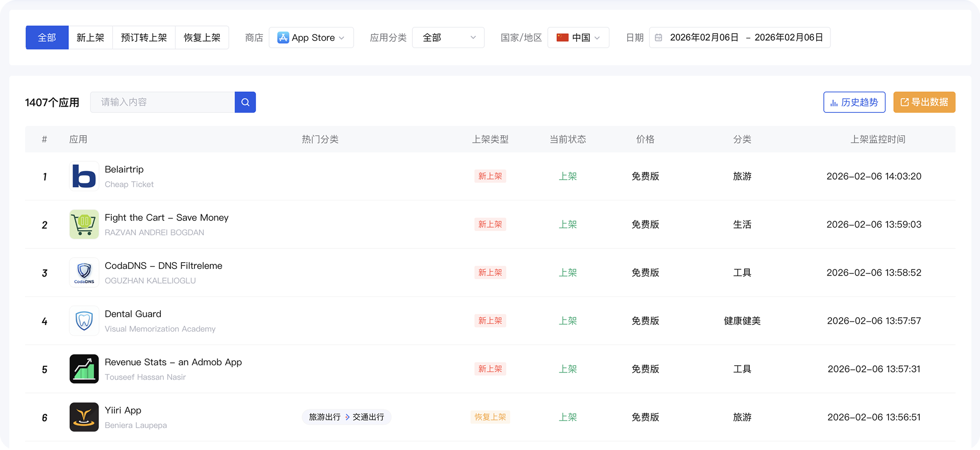Click the CodaDNS shield app icon
Viewport: 980px width, 450px height.
[x=84, y=272]
